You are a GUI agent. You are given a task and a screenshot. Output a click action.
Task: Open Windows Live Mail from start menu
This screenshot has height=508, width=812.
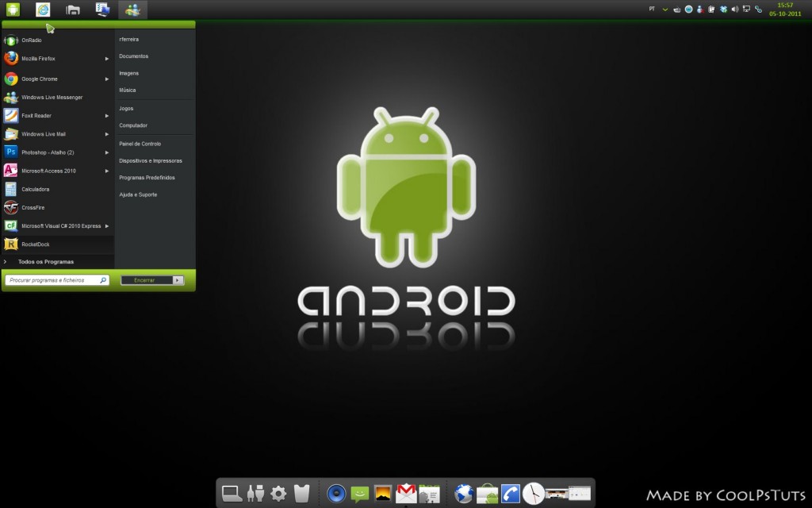[57, 133]
